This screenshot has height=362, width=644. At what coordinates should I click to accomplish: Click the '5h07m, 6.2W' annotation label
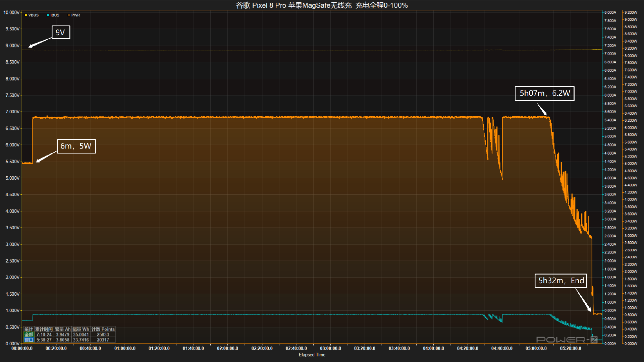pyautogui.click(x=544, y=94)
